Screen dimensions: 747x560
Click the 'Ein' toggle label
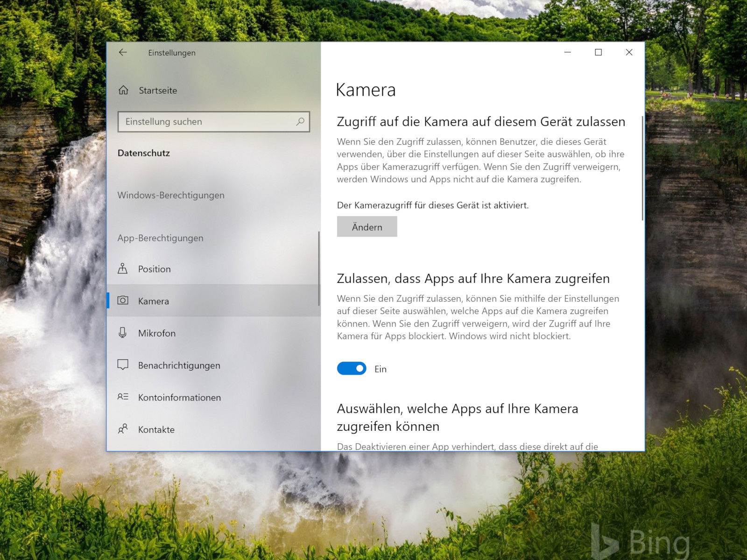381,369
